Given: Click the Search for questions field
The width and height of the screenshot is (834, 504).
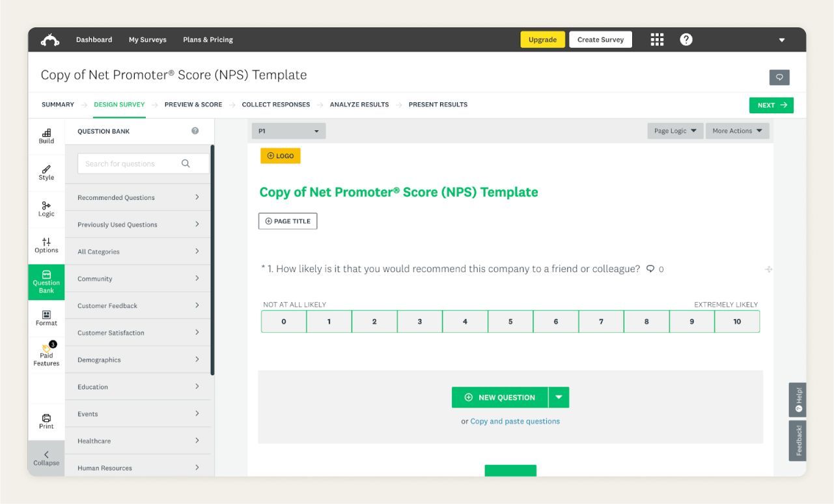Looking at the screenshot, I should [129, 164].
